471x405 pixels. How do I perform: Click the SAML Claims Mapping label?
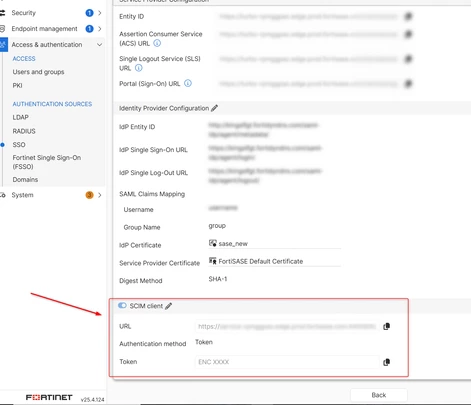(152, 194)
